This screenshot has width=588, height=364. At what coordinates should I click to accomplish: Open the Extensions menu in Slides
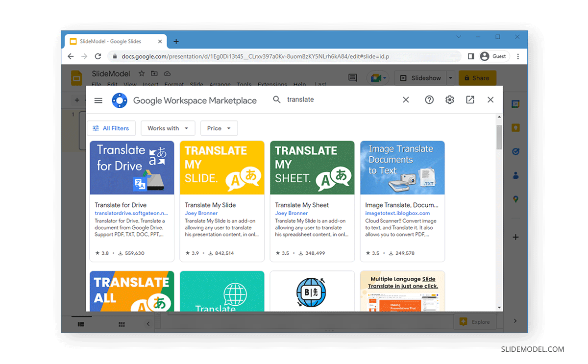click(x=272, y=84)
